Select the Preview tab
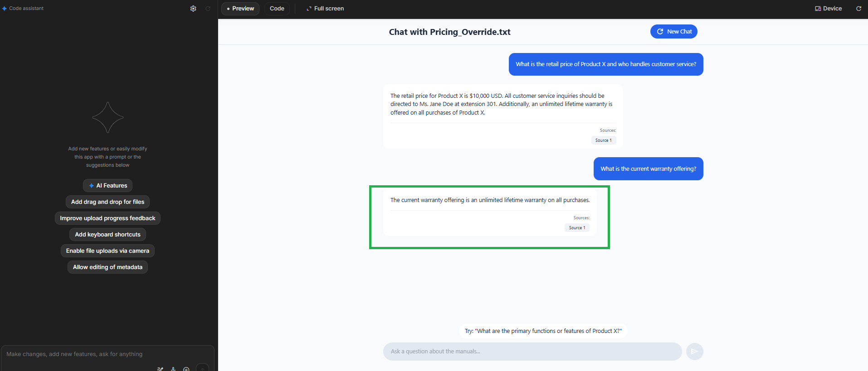Screen dimensions: 868x371 pyautogui.click(x=240, y=8)
